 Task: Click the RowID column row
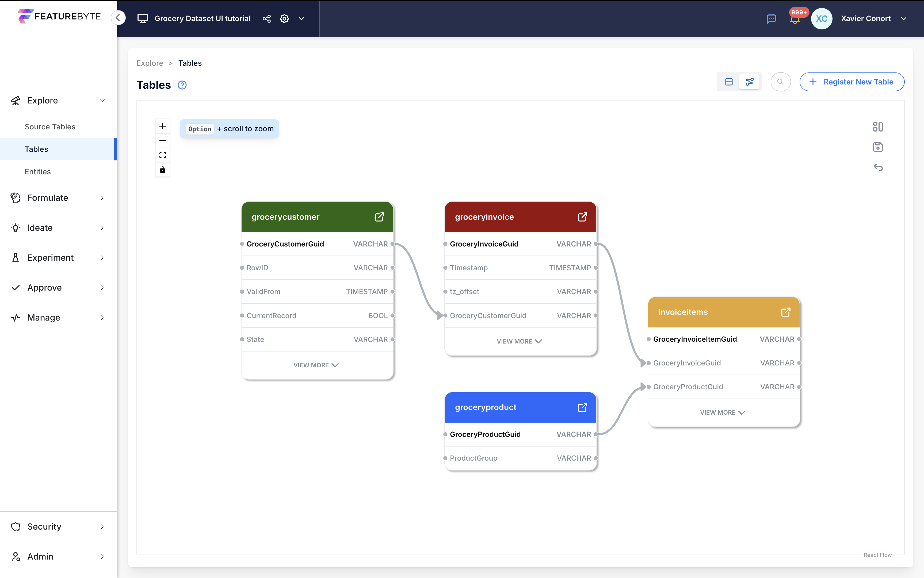click(x=317, y=268)
